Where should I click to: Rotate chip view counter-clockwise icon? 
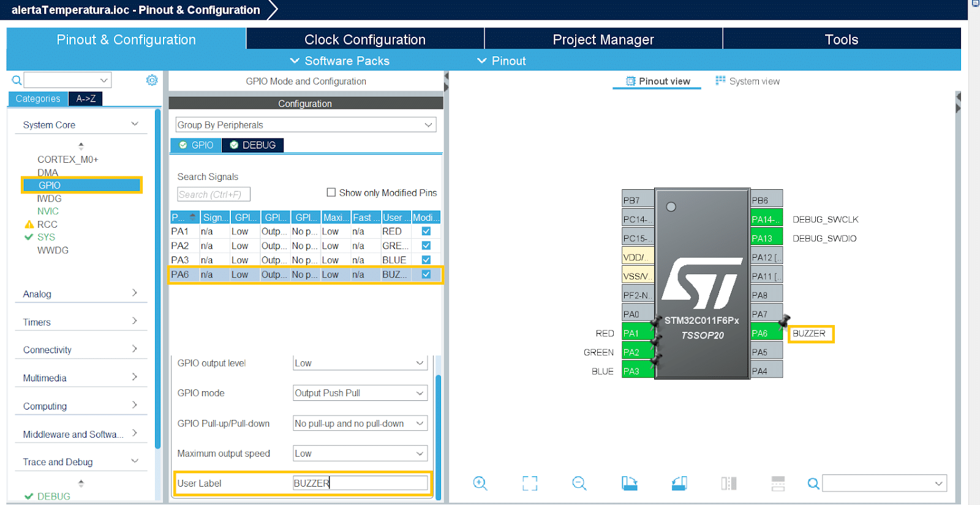pyautogui.click(x=679, y=484)
